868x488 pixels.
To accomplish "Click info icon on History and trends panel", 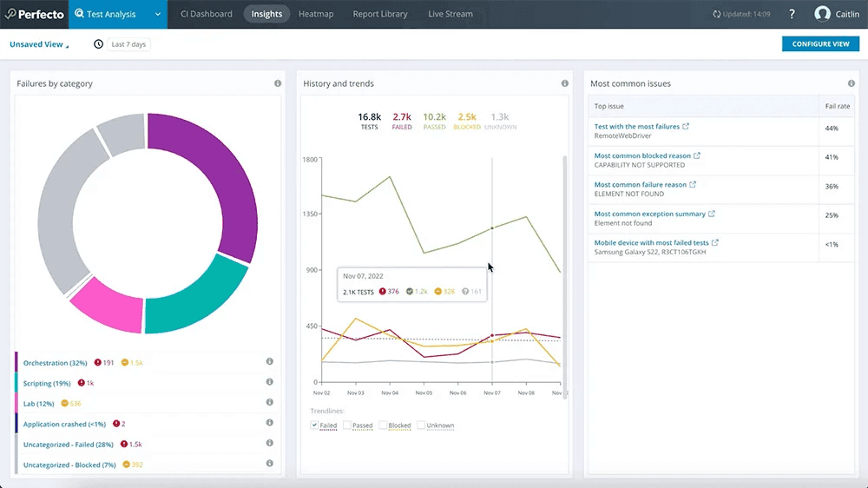I will (564, 83).
